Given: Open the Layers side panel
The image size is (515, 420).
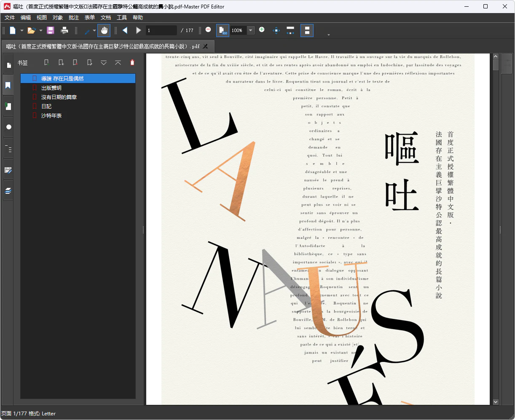Looking at the screenshot, I should (x=8, y=191).
